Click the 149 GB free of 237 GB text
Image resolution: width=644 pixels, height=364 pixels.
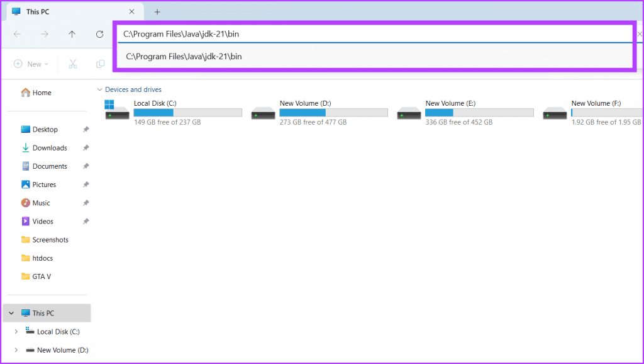[167, 122]
